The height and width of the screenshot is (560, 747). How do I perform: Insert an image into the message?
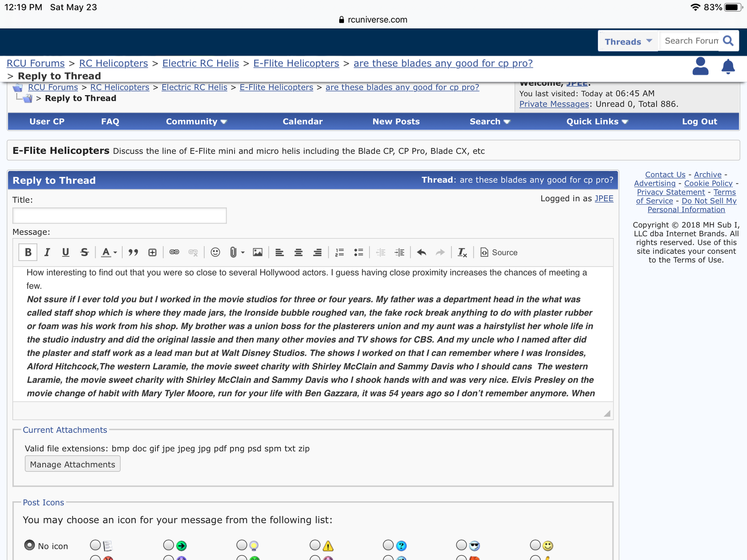click(257, 252)
